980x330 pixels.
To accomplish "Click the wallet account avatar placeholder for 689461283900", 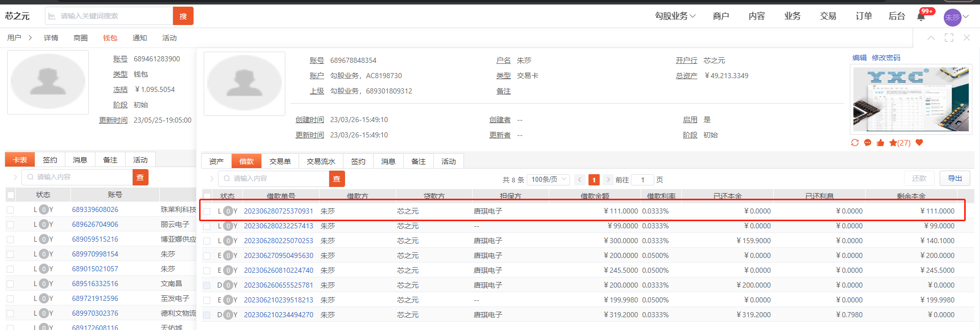I will tap(48, 82).
